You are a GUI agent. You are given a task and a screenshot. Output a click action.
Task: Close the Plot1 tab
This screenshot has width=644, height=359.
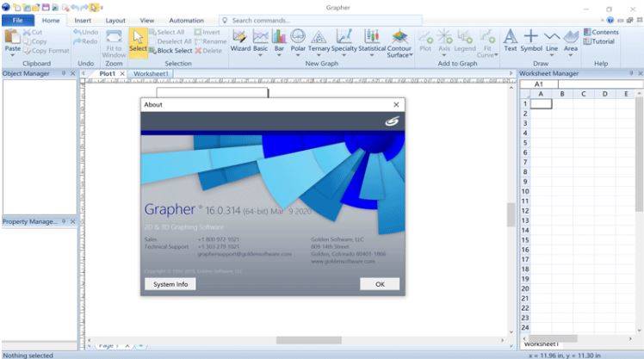point(122,73)
